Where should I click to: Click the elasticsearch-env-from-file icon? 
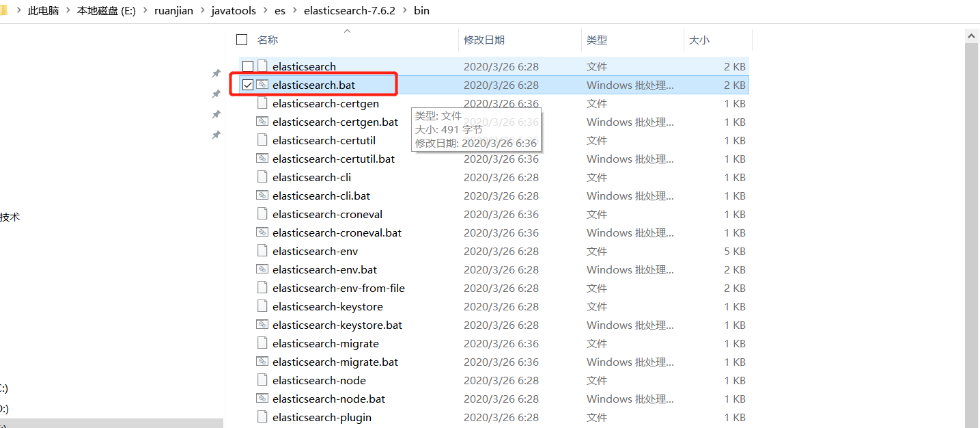(262, 288)
